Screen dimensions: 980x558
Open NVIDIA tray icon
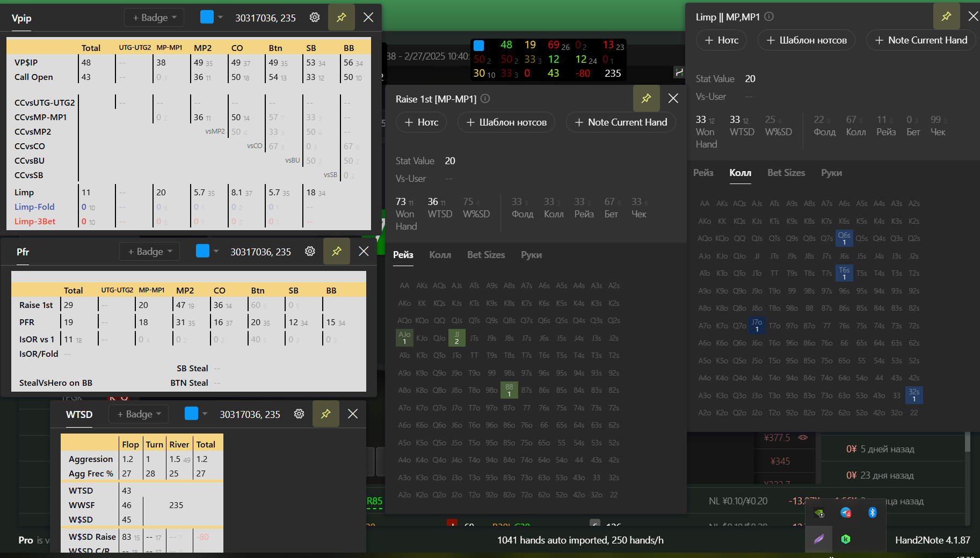[x=819, y=513]
